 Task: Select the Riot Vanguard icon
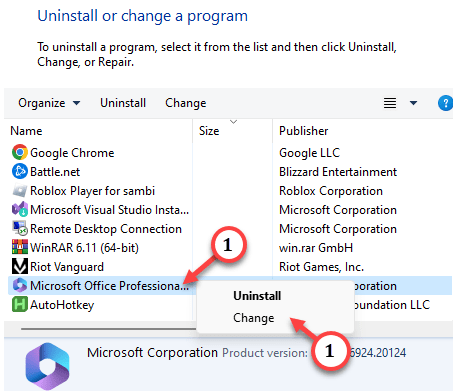coord(20,267)
